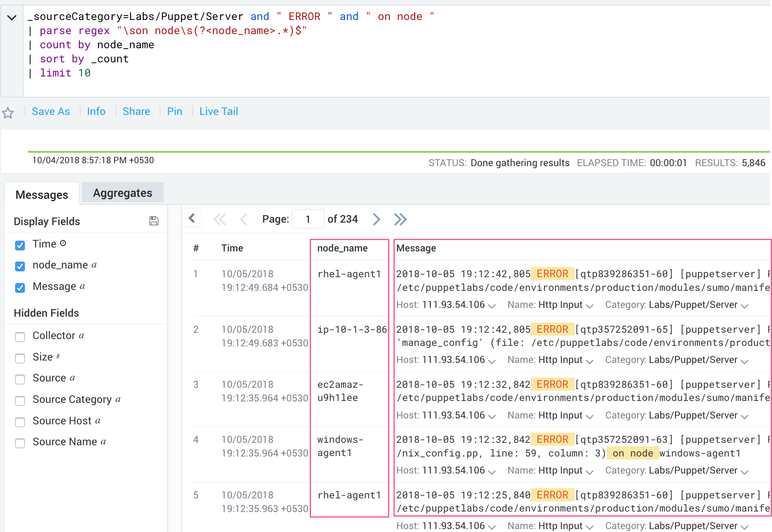Enable the Source Host hidden field
Screen dimensions: 772x532
pos(20,422)
